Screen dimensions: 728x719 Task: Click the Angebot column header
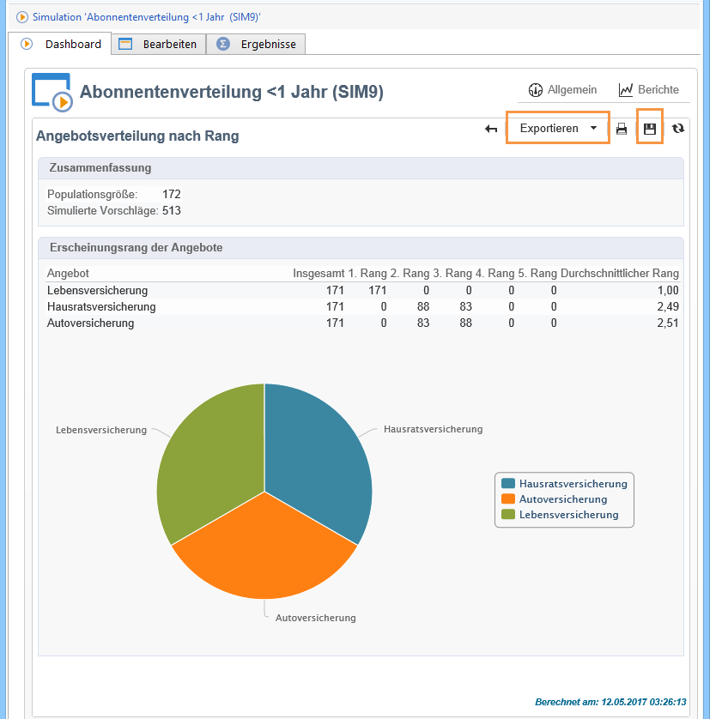click(68, 273)
